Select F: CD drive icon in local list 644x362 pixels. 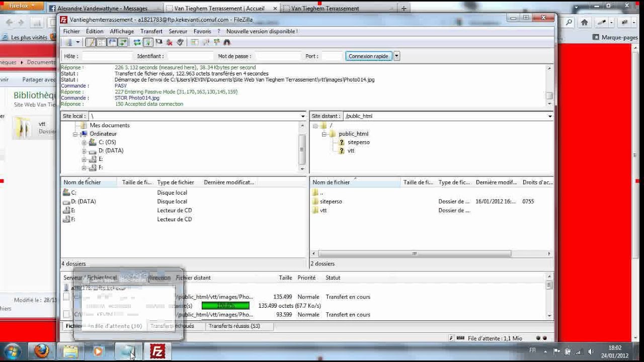[x=66, y=219]
